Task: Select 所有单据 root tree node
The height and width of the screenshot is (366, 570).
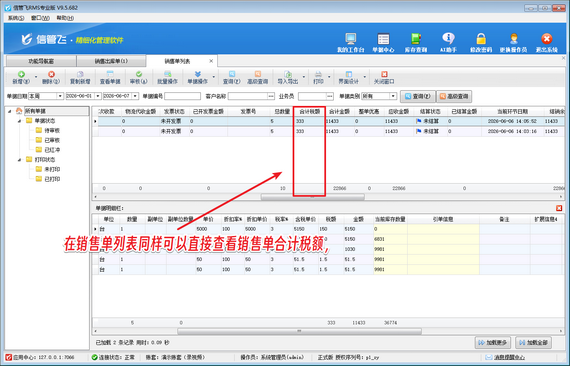Action: (x=35, y=111)
